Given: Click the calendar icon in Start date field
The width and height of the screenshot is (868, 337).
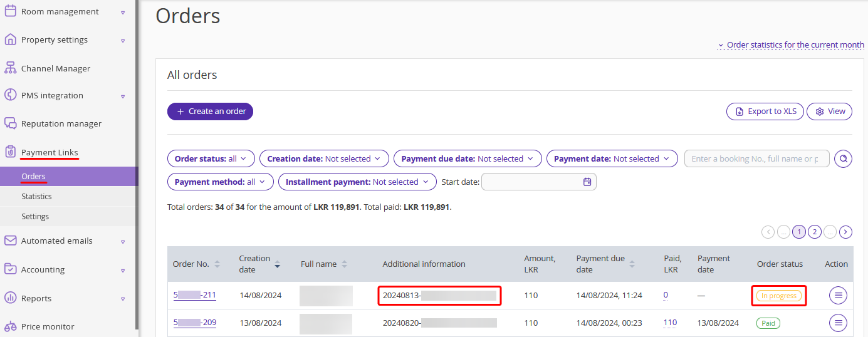Looking at the screenshot, I should coord(587,182).
